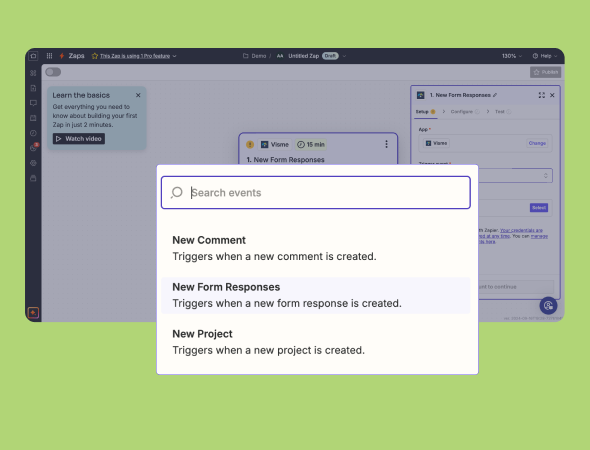Click the orange AI sparkle icon in the bottom-left corner
This screenshot has height=450, width=590.
[x=33, y=313]
